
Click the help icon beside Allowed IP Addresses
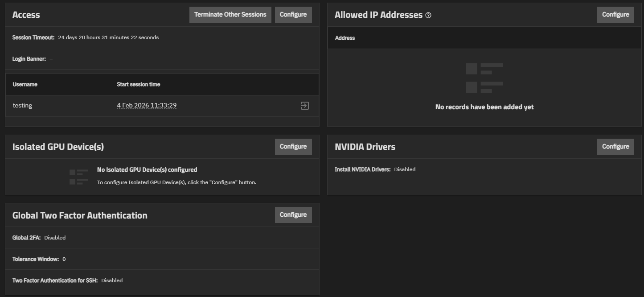tap(428, 15)
